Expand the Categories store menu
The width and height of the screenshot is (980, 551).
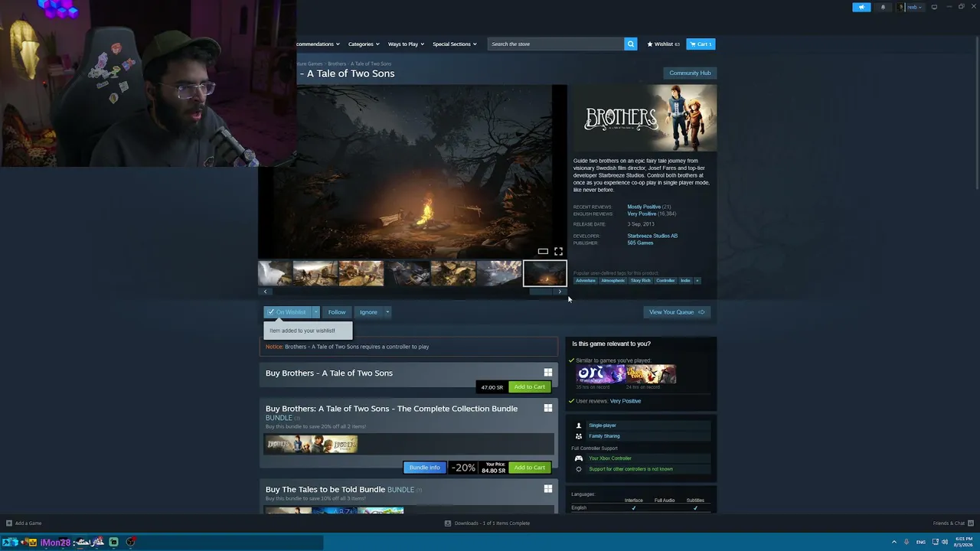363,44
